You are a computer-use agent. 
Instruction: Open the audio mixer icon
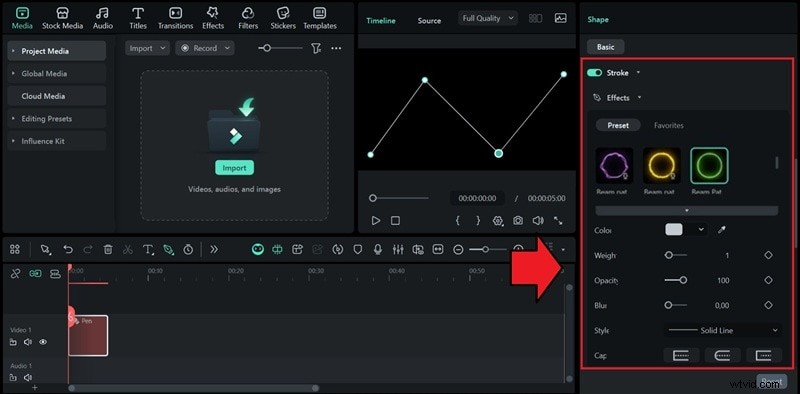(398, 249)
